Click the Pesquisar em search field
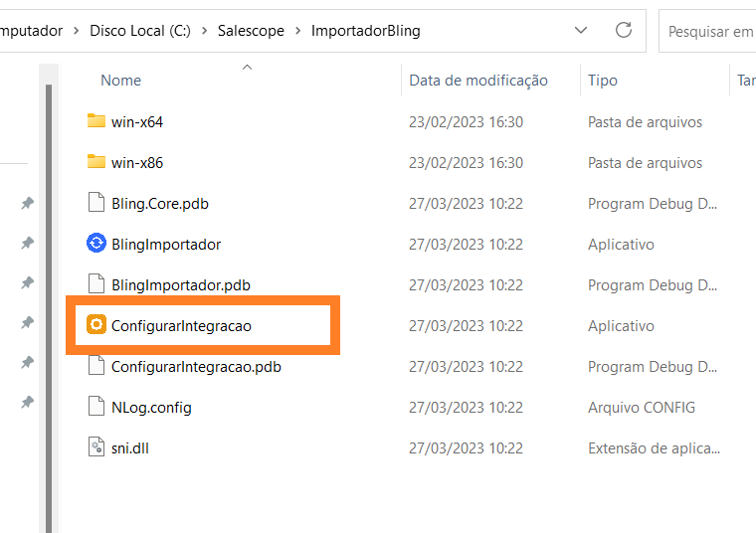 pyautogui.click(x=707, y=32)
